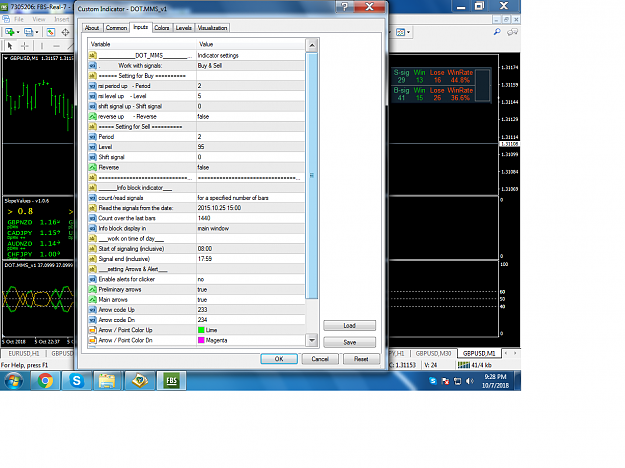Click the Lime color swatch
The width and height of the screenshot is (625, 468).
coord(201,330)
